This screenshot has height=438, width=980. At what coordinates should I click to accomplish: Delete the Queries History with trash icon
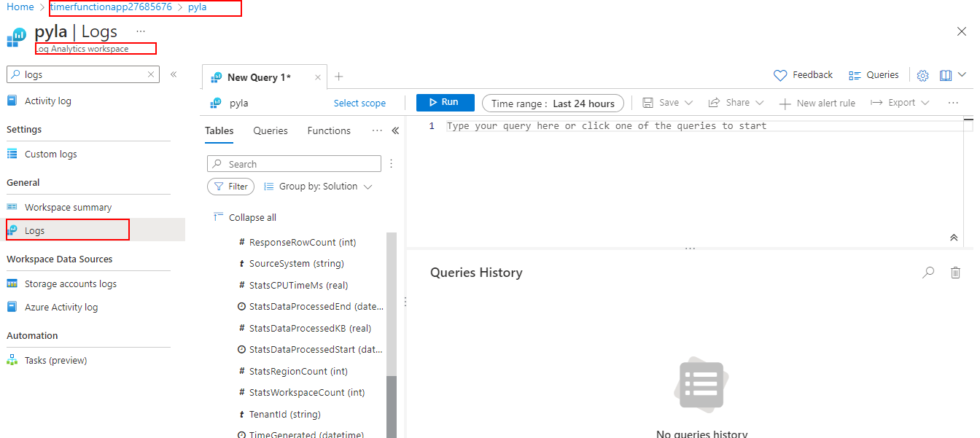[955, 273]
